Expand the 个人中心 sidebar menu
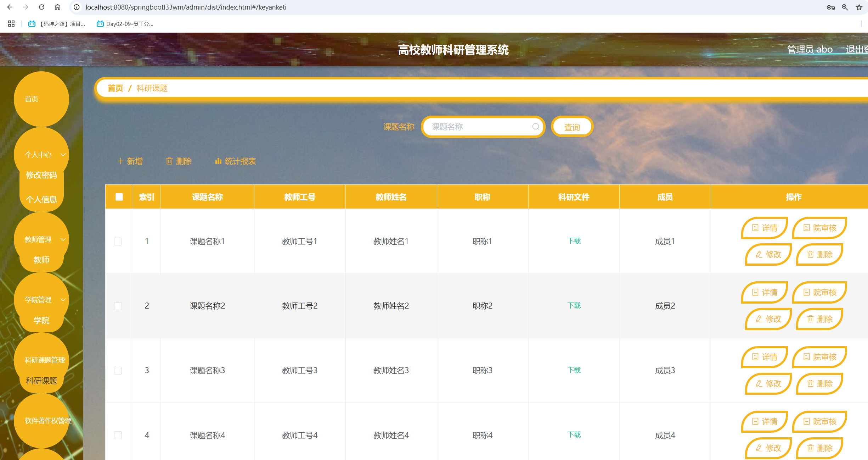This screenshot has width=868, height=460. [63, 155]
